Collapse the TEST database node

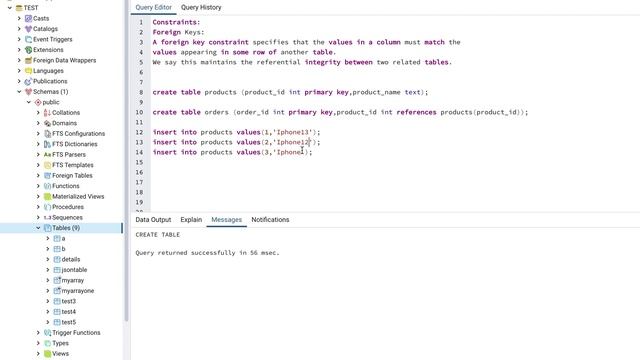10,8
